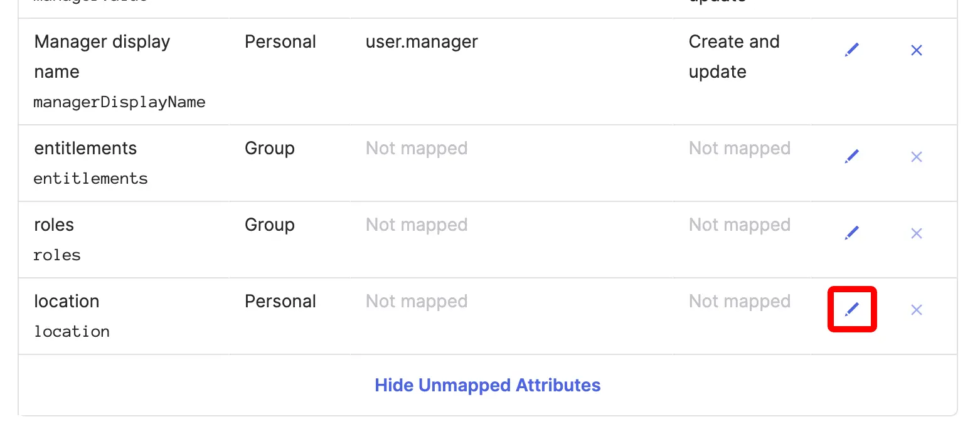Edit the Manager display name attribute mapping
The width and height of the screenshot is (980, 439).
[851, 50]
